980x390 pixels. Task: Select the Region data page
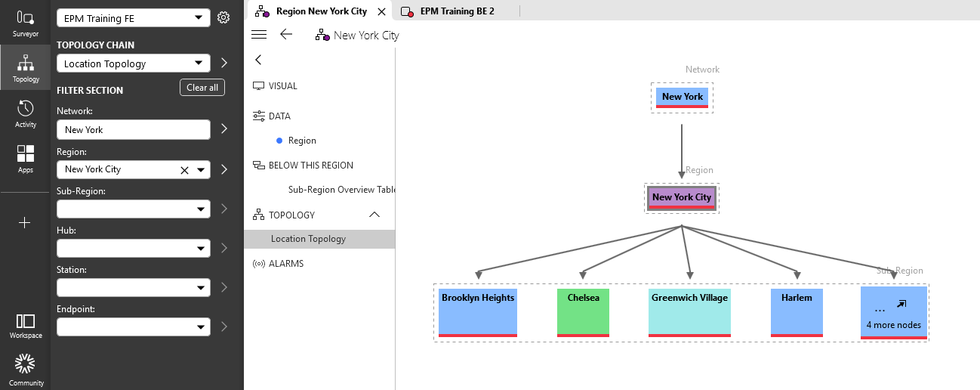coord(302,141)
